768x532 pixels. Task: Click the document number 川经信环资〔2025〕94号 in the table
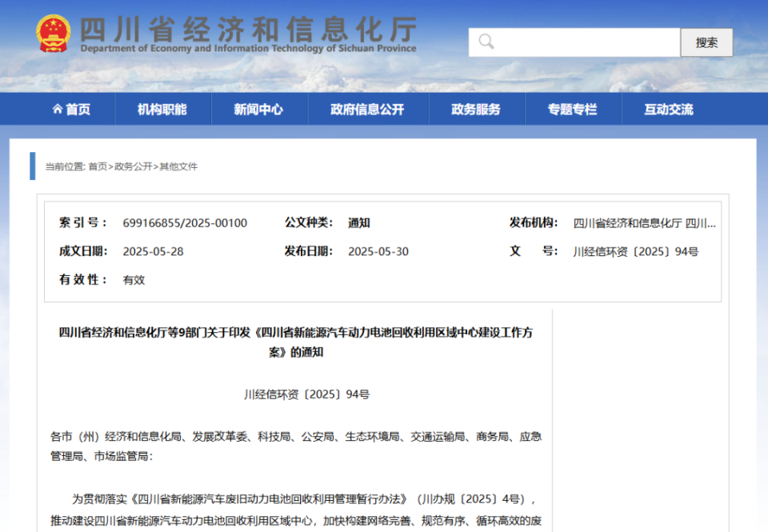coord(635,251)
